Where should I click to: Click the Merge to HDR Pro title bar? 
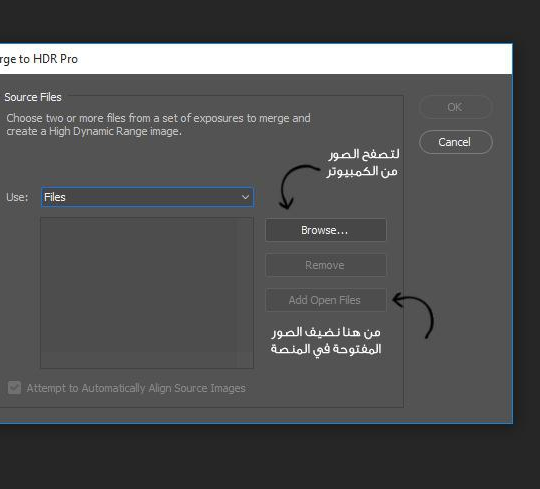(x=256, y=59)
